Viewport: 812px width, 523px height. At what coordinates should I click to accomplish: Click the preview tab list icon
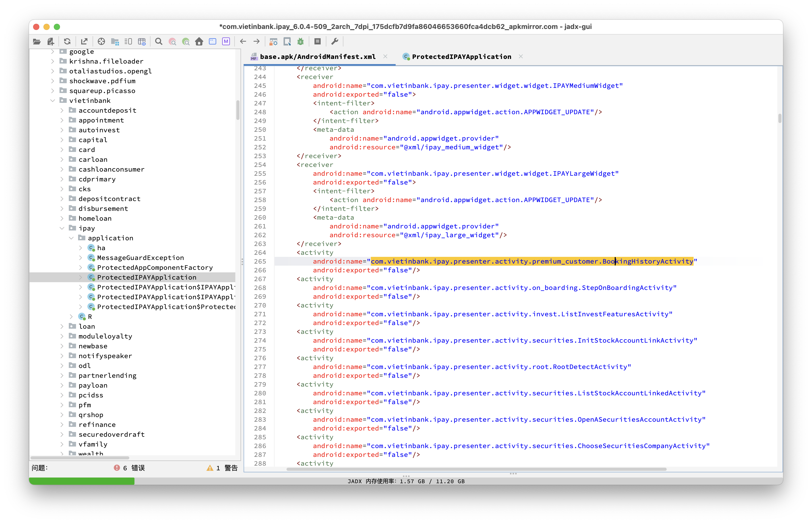point(128,41)
